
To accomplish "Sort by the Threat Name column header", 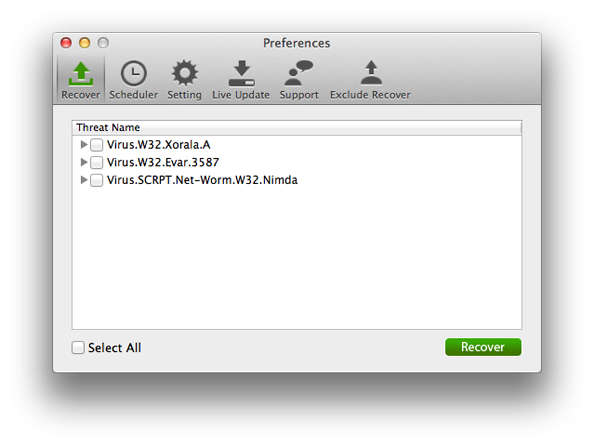I will click(297, 128).
